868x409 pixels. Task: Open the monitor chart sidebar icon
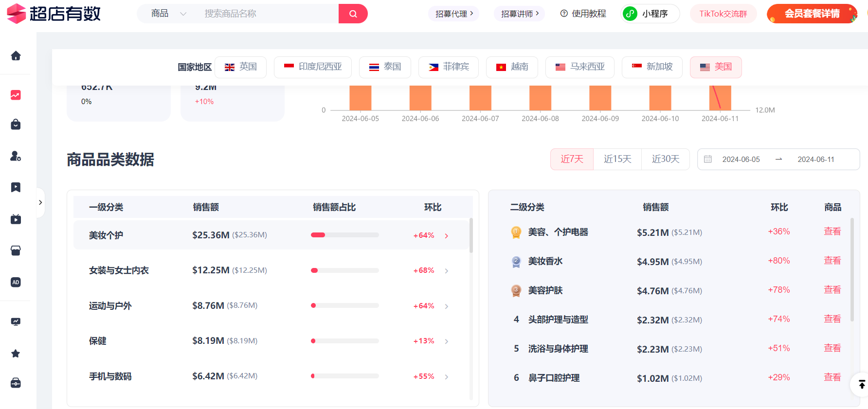point(16,321)
